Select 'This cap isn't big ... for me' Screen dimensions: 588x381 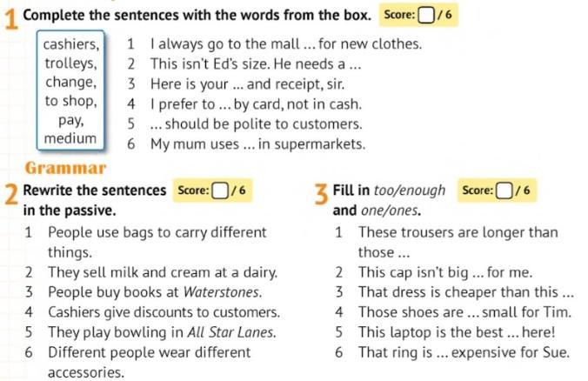pos(445,272)
